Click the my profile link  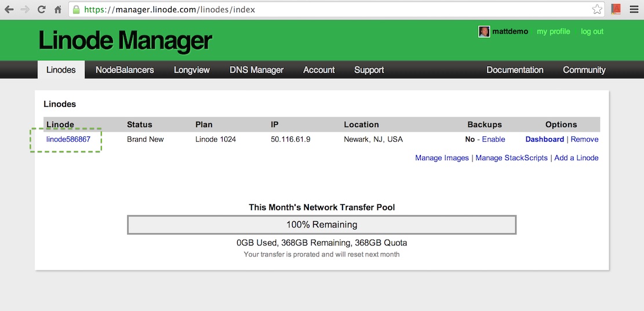click(x=553, y=32)
